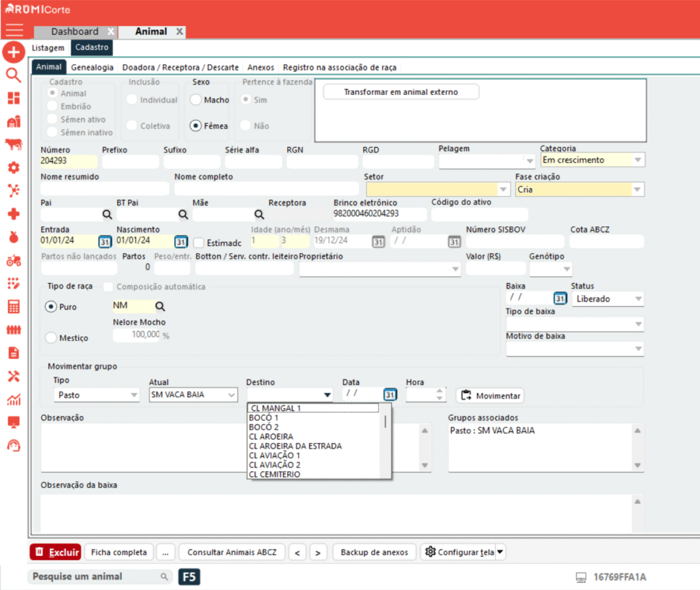Open the monitor sidebar icon

14,423
